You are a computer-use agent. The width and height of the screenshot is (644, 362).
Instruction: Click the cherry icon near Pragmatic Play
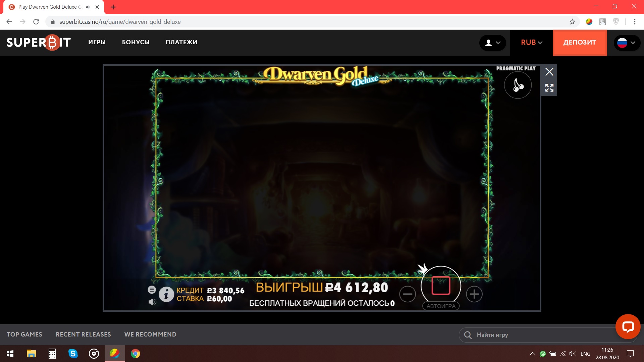pos(518,85)
